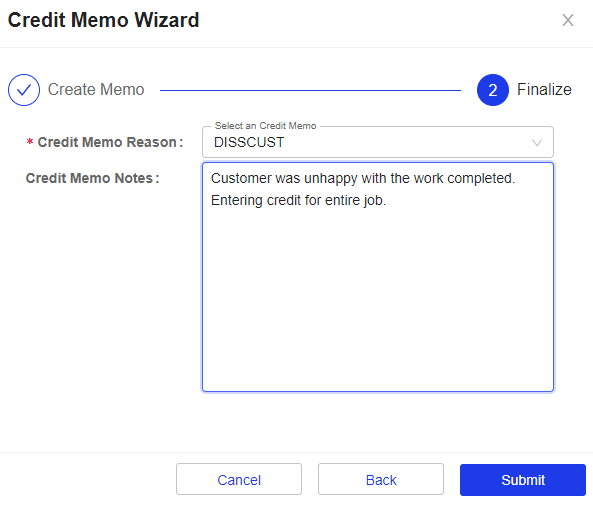Click the Create Memo step label

point(96,90)
